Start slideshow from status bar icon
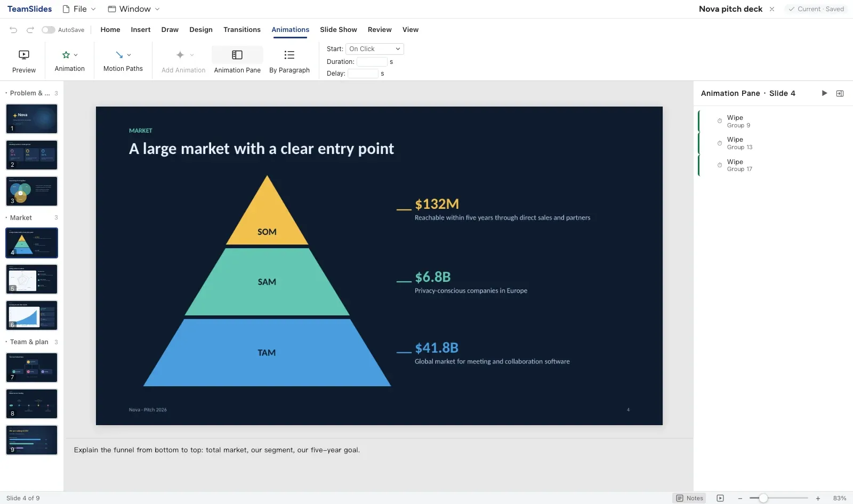This screenshot has width=853, height=504. click(720, 498)
